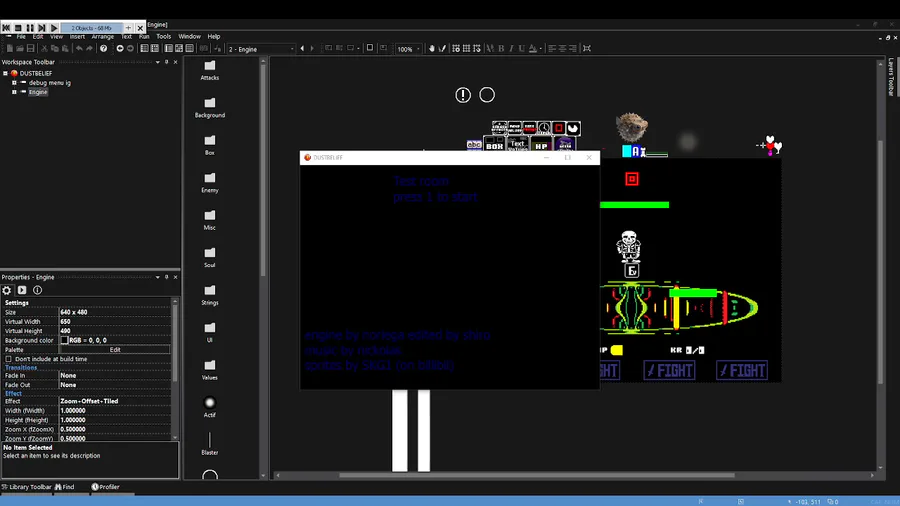Collapse the DUSTBELIEF tree node

point(5,73)
